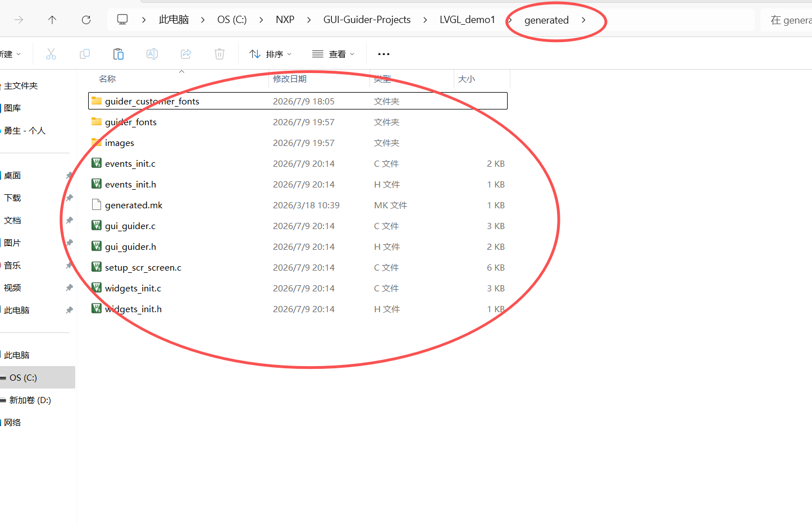Screen dimensions: 812x530
Task: Click the computer monitor icon in address bar
Action: pyautogui.click(x=122, y=20)
